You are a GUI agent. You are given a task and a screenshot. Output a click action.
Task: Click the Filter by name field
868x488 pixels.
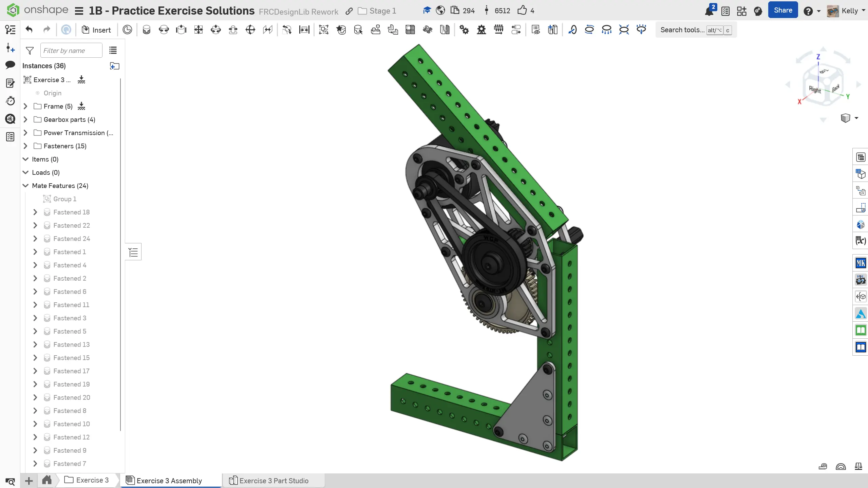click(71, 51)
